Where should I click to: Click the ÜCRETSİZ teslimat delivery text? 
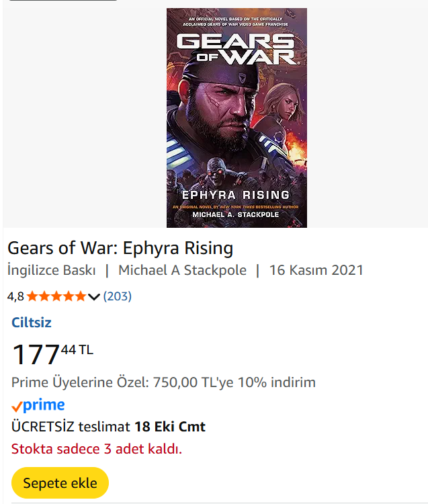tap(71, 426)
